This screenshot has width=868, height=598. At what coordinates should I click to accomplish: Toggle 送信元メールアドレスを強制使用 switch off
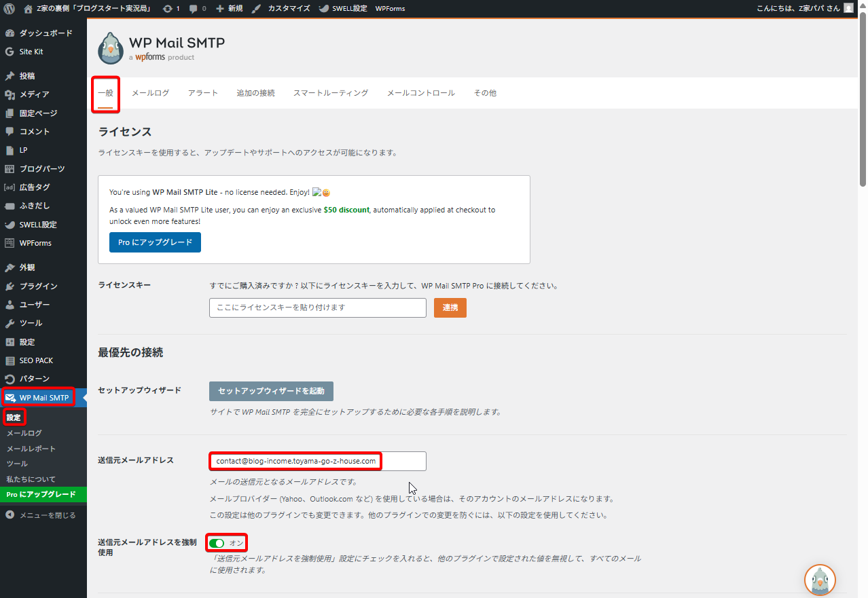click(x=217, y=543)
